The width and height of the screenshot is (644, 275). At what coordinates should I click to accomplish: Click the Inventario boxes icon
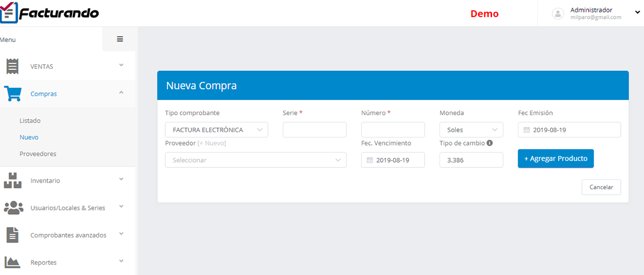[12, 180]
